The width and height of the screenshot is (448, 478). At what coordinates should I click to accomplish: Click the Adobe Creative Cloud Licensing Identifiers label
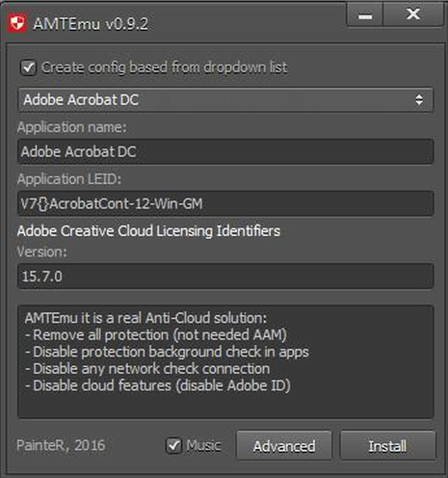pos(148,231)
